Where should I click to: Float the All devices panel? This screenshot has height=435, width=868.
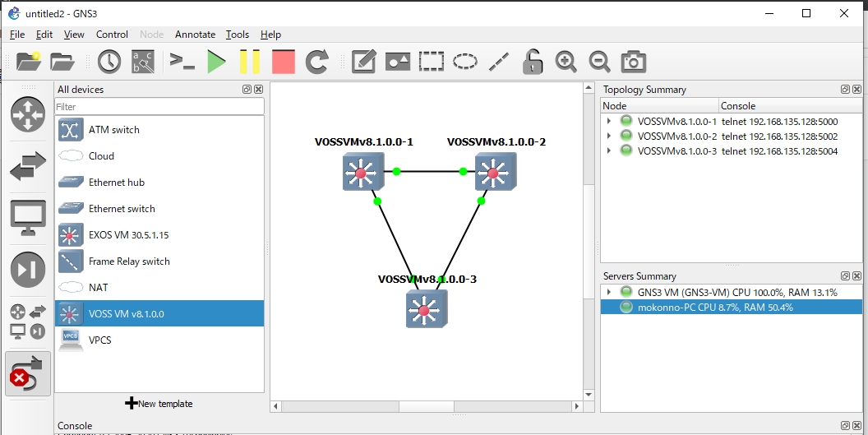247,89
